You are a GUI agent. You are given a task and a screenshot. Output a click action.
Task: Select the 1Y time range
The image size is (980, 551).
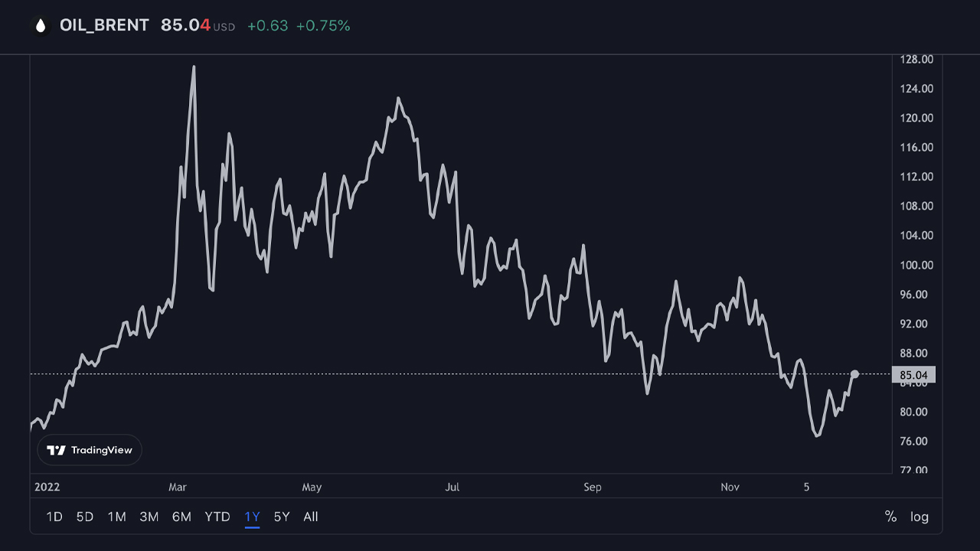point(252,517)
